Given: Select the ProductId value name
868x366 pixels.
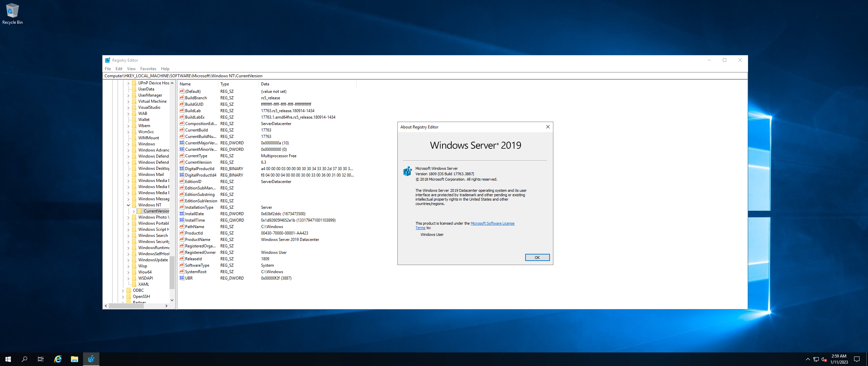Looking at the screenshot, I should (194, 233).
